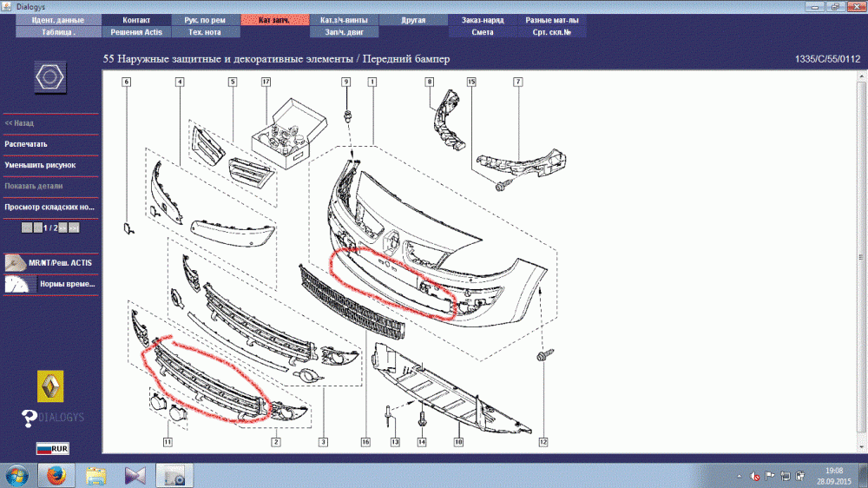Open Разные мат-лы tab

[552, 20]
